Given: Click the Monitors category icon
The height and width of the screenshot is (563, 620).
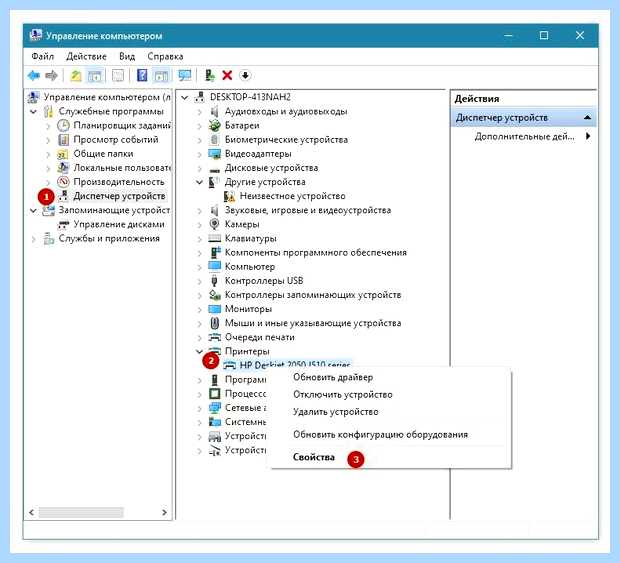Looking at the screenshot, I should coord(214,309).
